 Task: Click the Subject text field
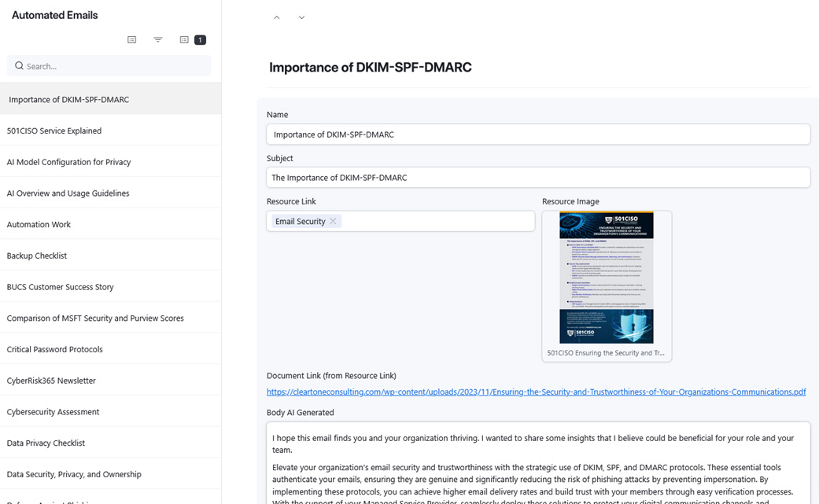coord(537,178)
